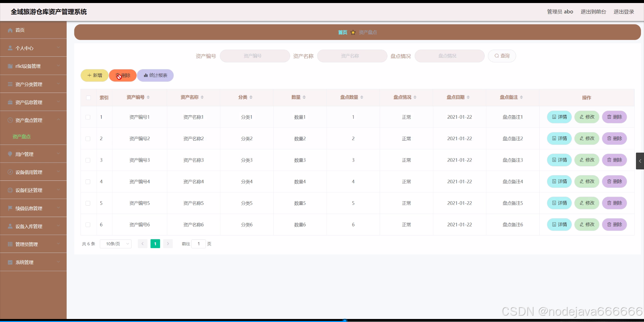This screenshot has width=644, height=322.
Task: Click the orange batch 删除 button
Action: pyautogui.click(x=123, y=75)
